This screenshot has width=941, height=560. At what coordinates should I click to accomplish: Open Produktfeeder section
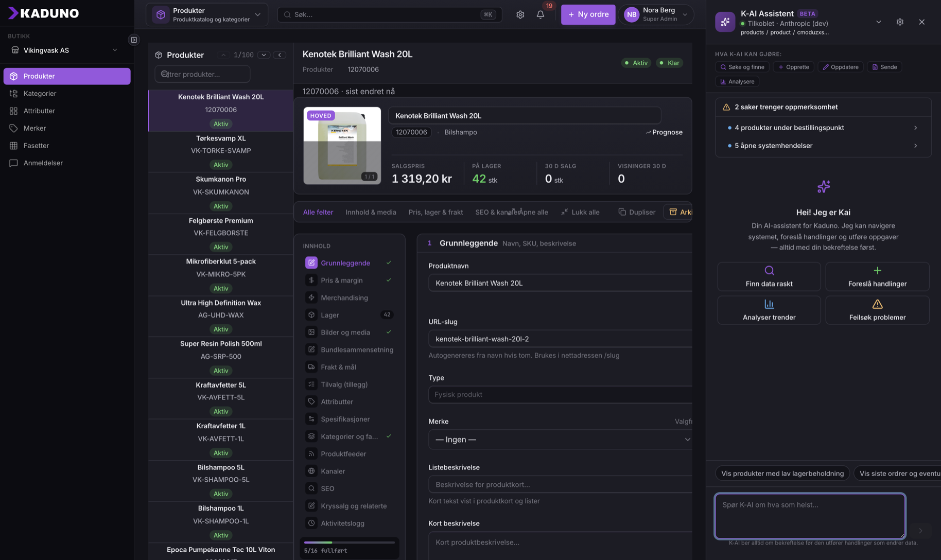click(x=349, y=454)
